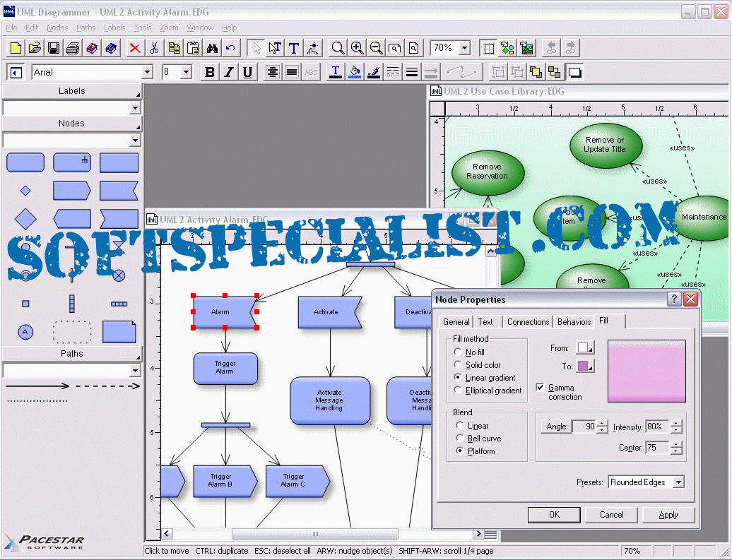The image size is (732, 560).
Task: Click the binoculars Find icon
Action: coord(211,48)
